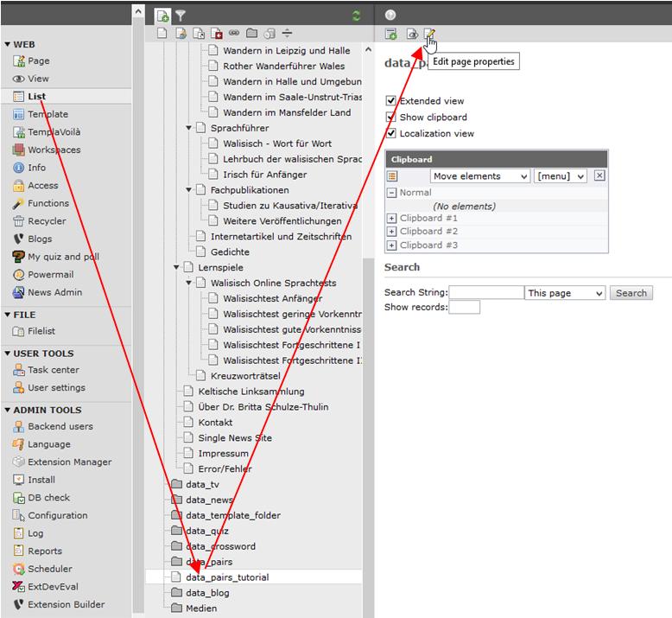
Task: Uncheck the Extended view checkbox
Action: click(x=391, y=101)
